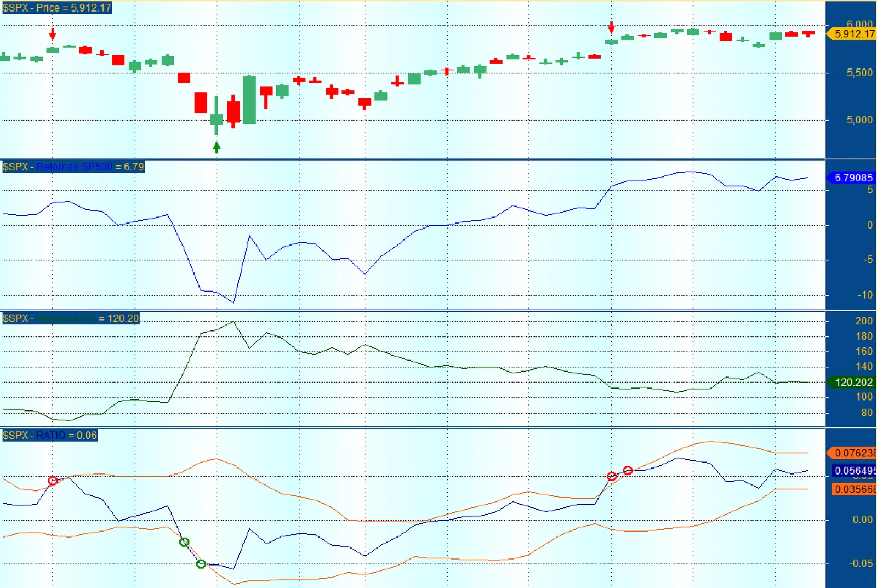Viewport: 877px width, 588px height.
Task: Click the -5 label on returns axis
Action: click(868, 260)
